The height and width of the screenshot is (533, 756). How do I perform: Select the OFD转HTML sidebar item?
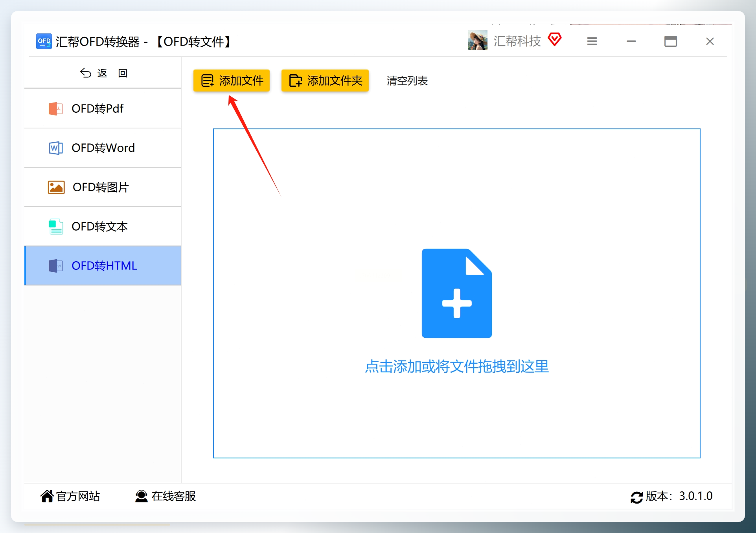pyautogui.click(x=103, y=266)
